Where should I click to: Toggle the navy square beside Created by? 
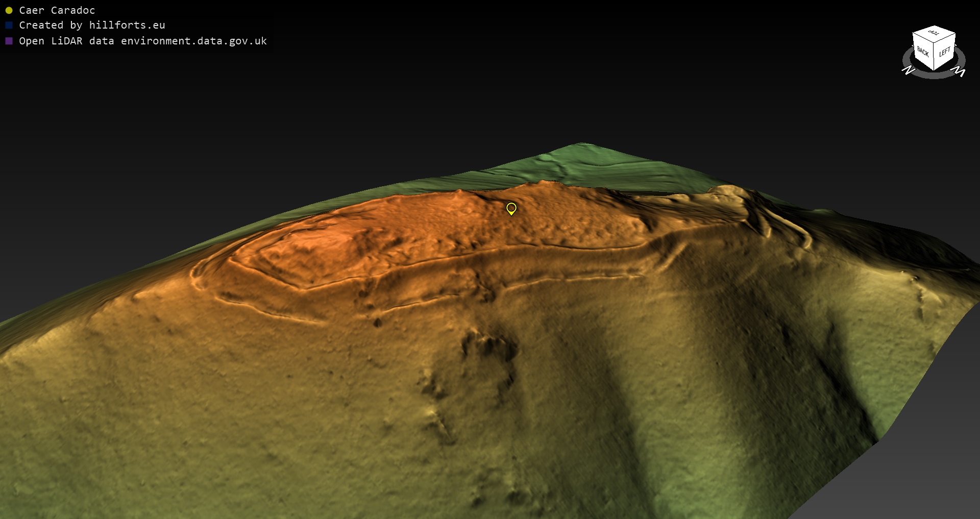9,25
